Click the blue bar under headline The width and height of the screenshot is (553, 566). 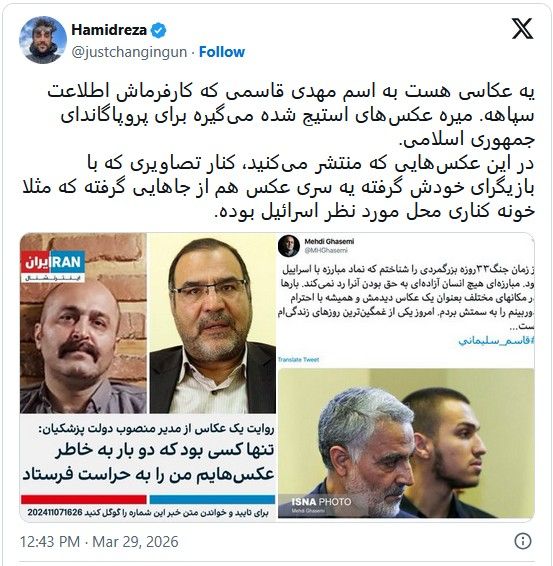[x=212, y=500]
